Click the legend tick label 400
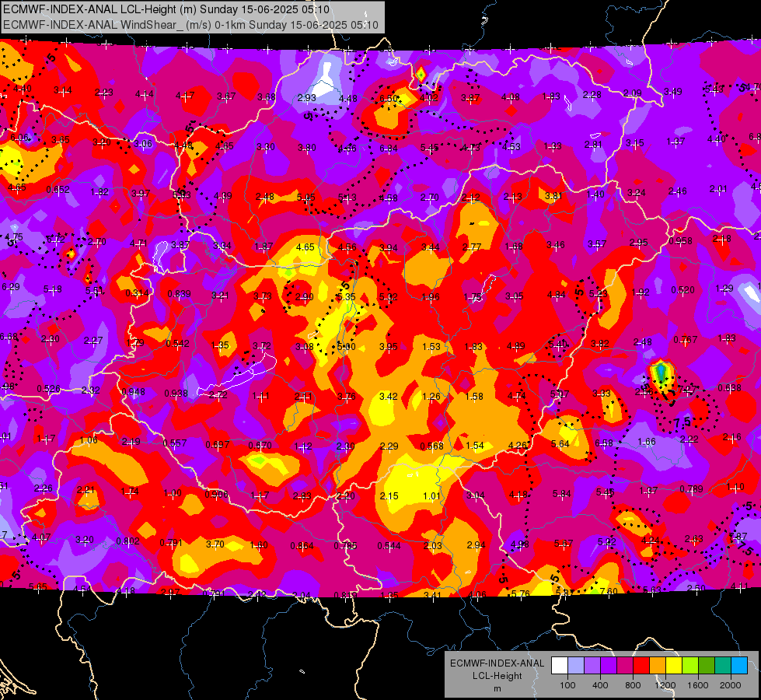This screenshot has height=700, width=761. [x=600, y=685]
